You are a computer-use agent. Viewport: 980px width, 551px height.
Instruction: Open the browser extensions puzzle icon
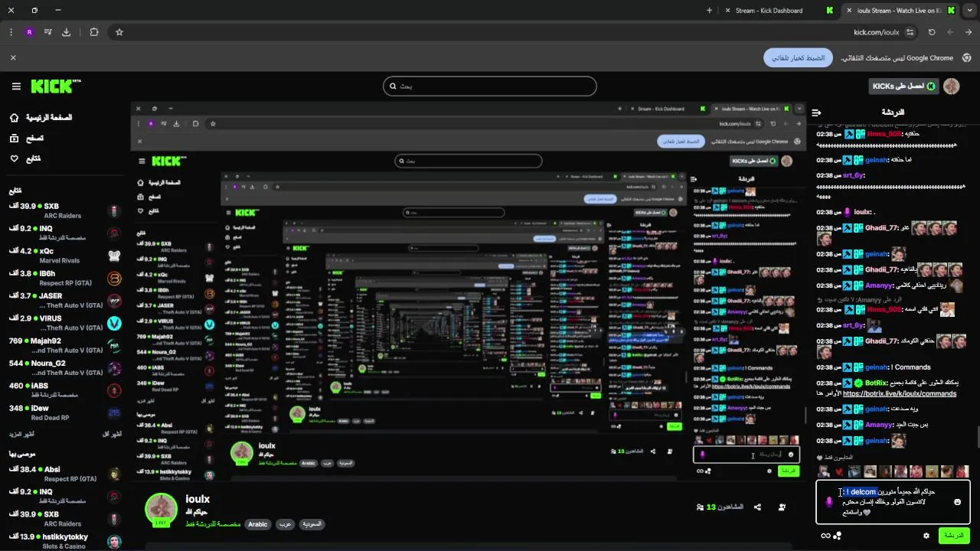point(94,32)
